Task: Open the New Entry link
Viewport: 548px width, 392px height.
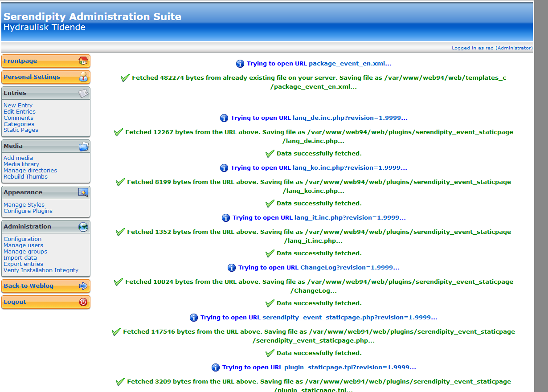Action: click(x=18, y=106)
